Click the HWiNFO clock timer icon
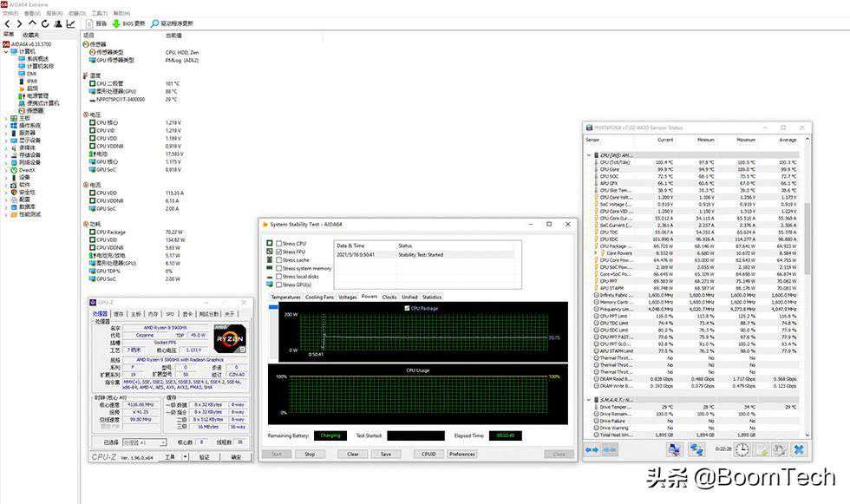Viewport: 850px width, 504px height. click(743, 449)
